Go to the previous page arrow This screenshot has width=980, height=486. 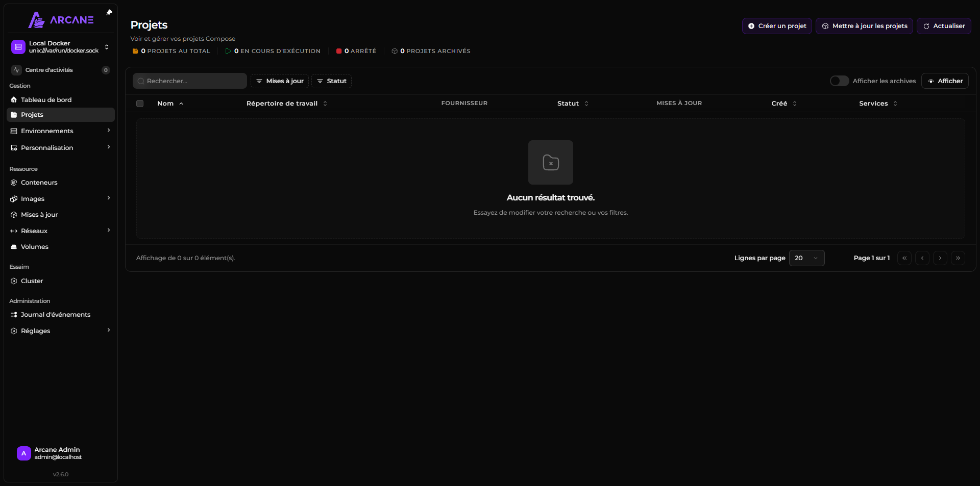pos(922,258)
